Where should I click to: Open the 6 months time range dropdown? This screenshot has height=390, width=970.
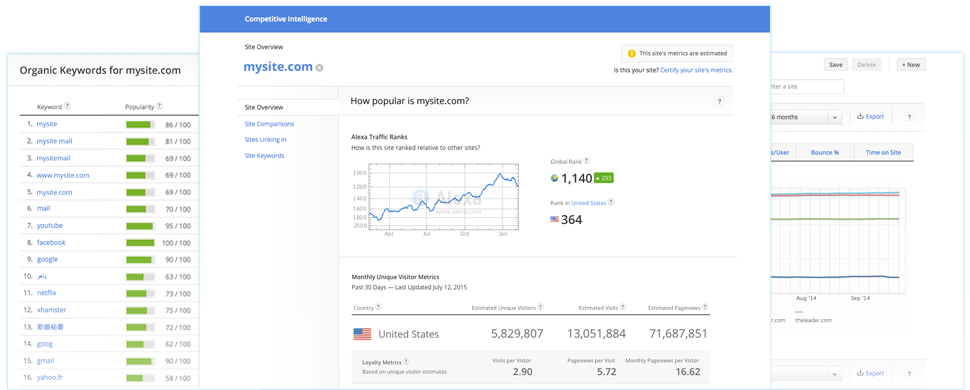tap(806, 117)
